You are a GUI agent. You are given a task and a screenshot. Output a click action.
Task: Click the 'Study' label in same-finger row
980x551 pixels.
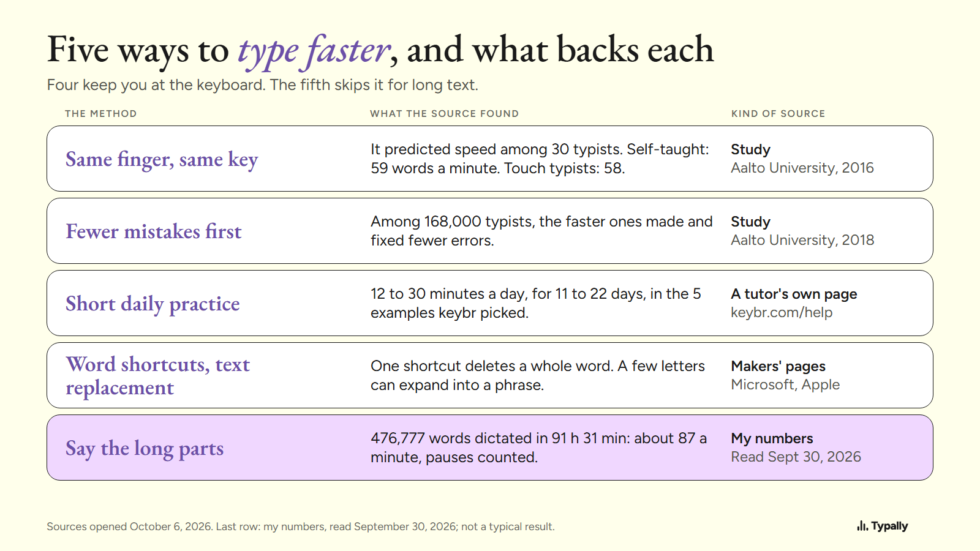[750, 149]
